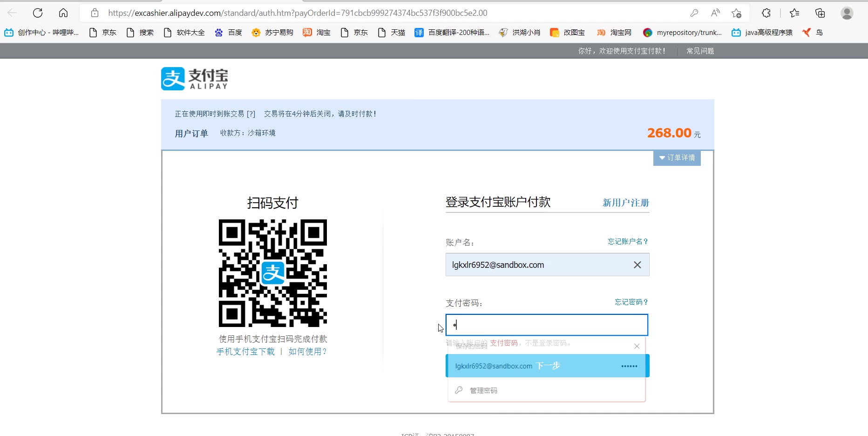Close the saved passwords popup
Image resolution: width=868 pixels, height=436 pixels.
coord(637,346)
